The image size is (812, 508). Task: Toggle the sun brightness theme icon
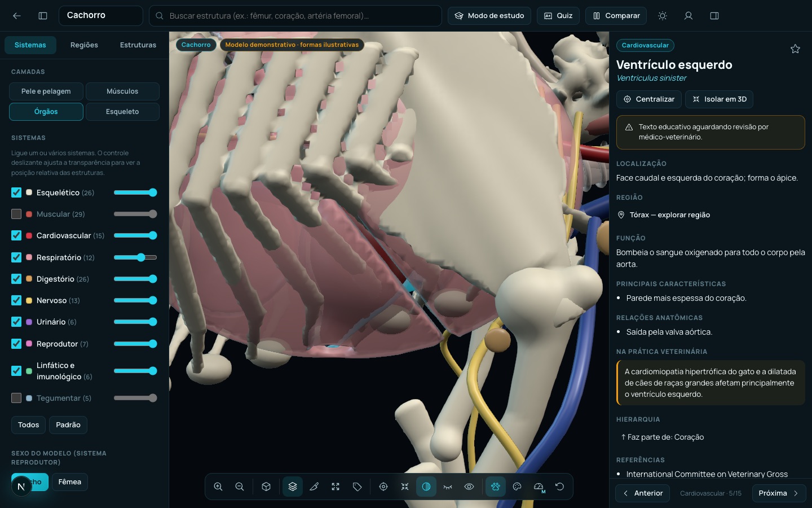(663, 16)
